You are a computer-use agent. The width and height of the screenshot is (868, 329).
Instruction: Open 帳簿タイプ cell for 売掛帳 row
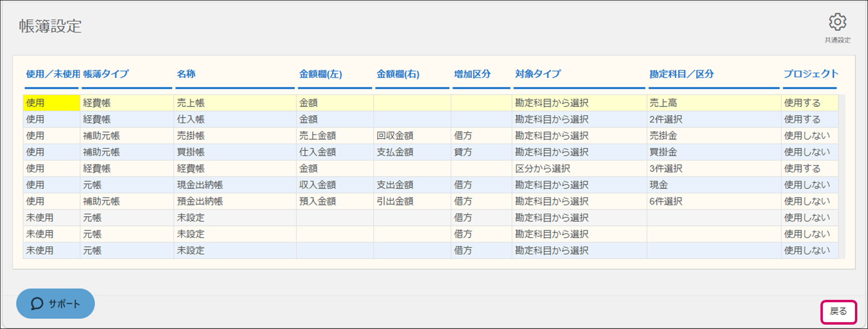tap(127, 136)
